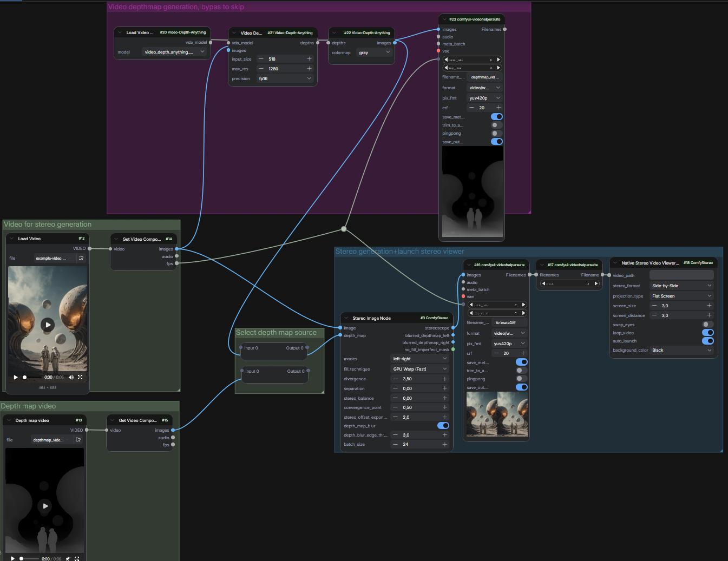Image resolution: width=728 pixels, height=561 pixels.
Task: Open model dropdown video_depth_anything in node #20
Action: click(174, 52)
